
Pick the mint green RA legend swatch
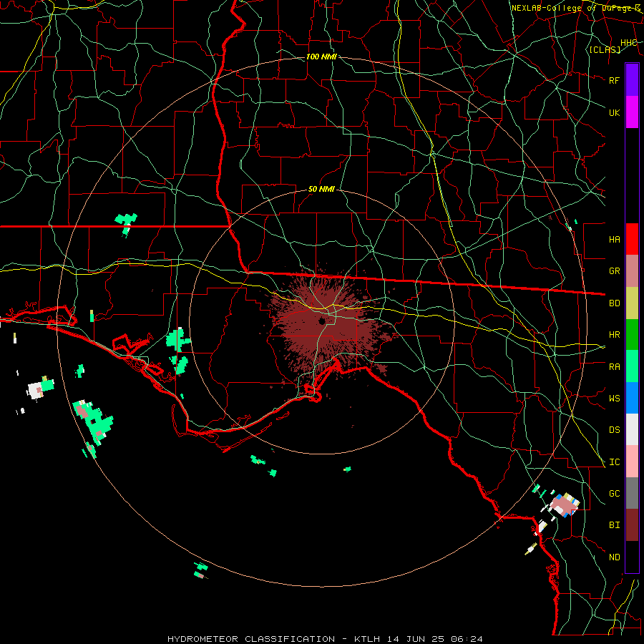tap(632, 366)
